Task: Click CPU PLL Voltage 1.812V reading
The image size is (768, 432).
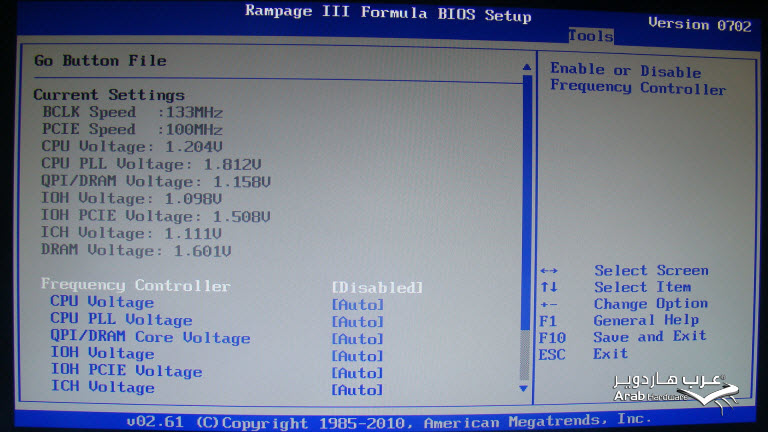Action: (x=151, y=164)
